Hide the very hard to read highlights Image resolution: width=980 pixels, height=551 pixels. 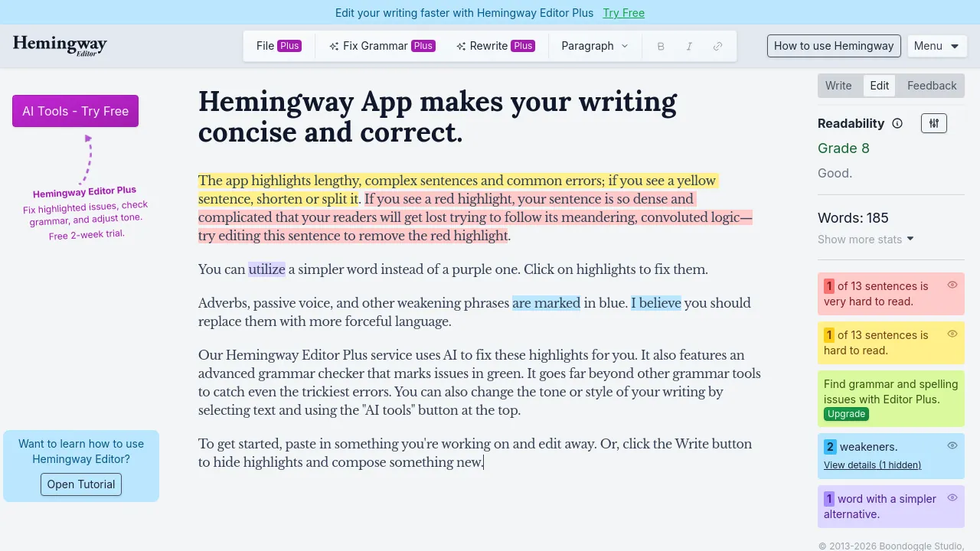point(952,285)
